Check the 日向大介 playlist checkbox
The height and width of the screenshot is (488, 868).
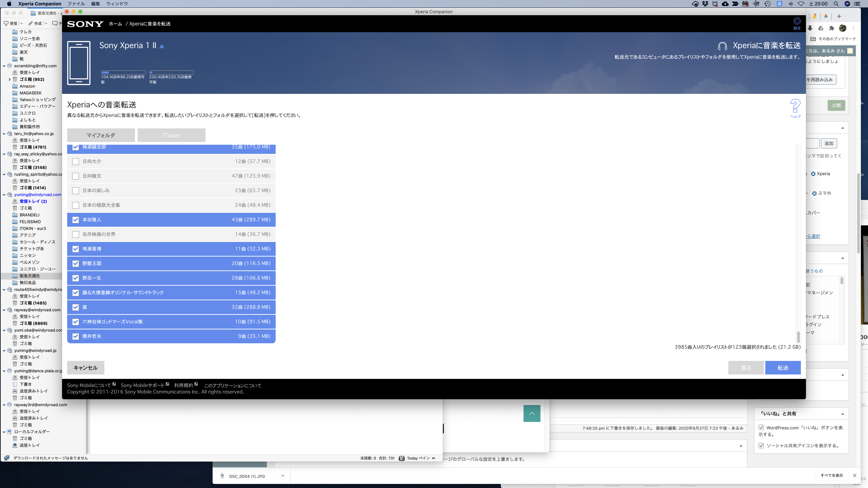[76, 162]
